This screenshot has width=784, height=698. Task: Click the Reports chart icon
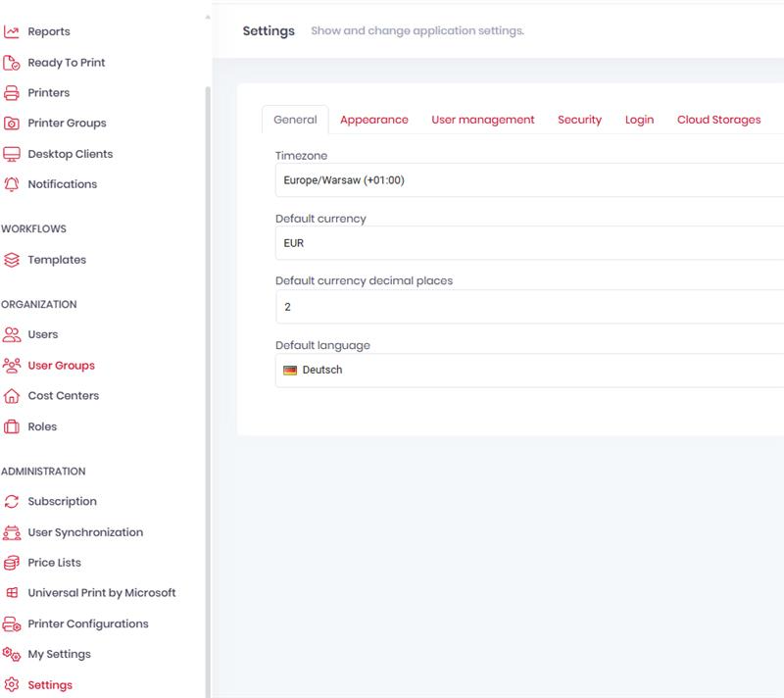click(12, 32)
